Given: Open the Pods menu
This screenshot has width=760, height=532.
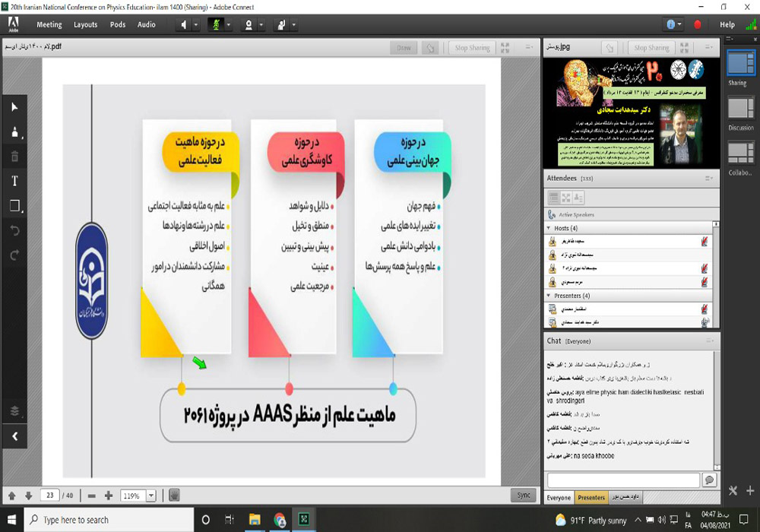Looking at the screenshot, I should pos(118,24).
